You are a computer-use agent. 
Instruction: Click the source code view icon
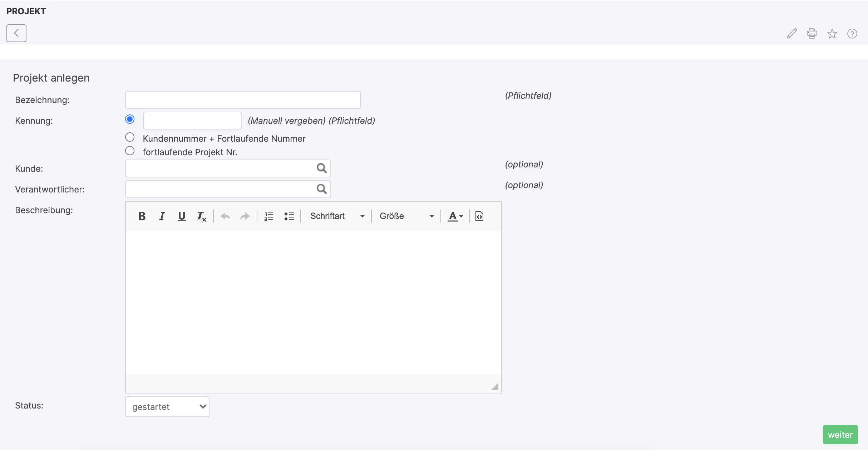[479, 216]
